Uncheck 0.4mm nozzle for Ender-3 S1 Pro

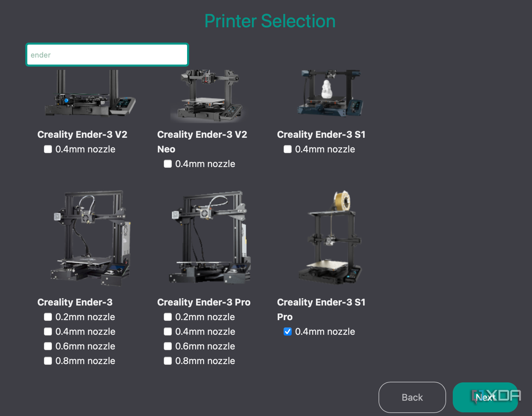288,331
